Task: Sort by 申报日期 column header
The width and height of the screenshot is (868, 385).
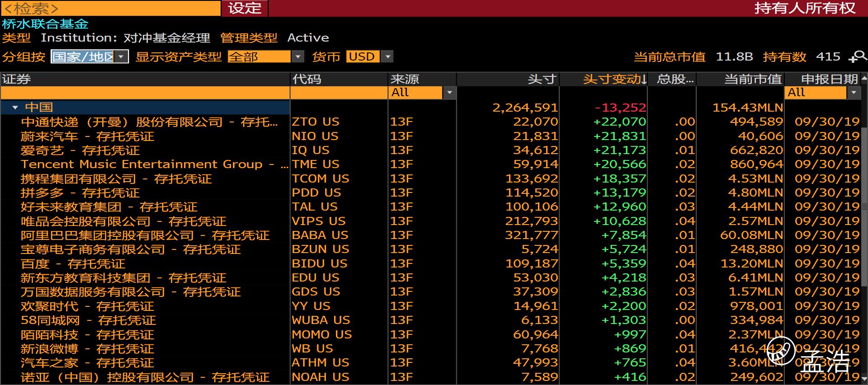Action: (x=822, y=79)
